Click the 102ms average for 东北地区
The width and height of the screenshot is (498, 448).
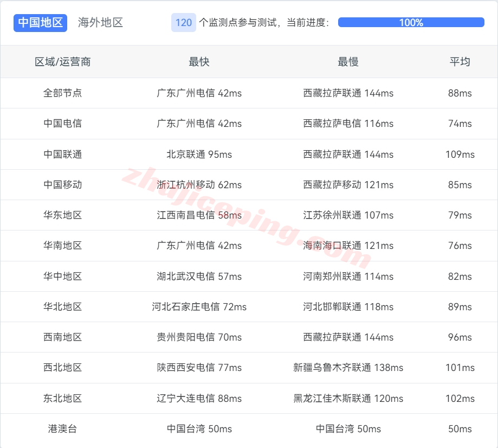pyautogui.click(x=460, y=399)
